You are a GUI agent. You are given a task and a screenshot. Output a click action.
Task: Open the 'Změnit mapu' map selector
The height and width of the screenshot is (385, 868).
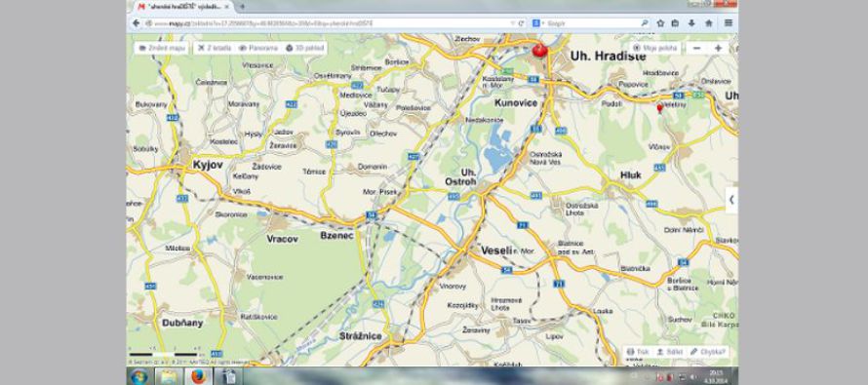click(162, 48)
